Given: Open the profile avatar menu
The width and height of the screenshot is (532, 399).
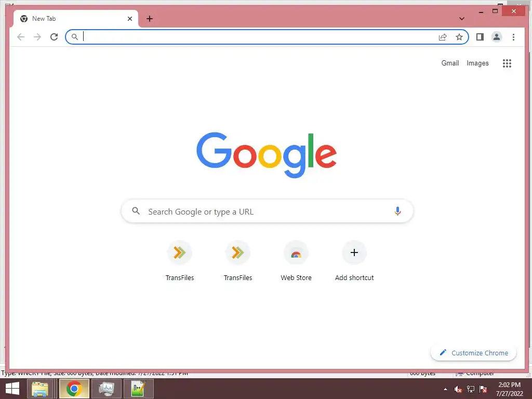Looking at the screenshot, I should (x=497, y=37).
